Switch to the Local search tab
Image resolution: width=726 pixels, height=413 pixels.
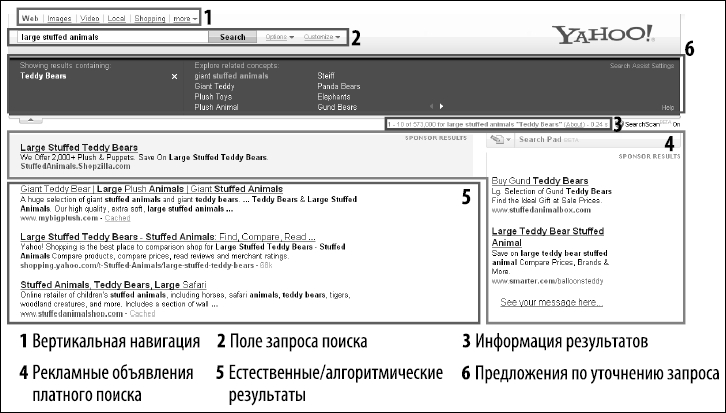click(117, 19)
